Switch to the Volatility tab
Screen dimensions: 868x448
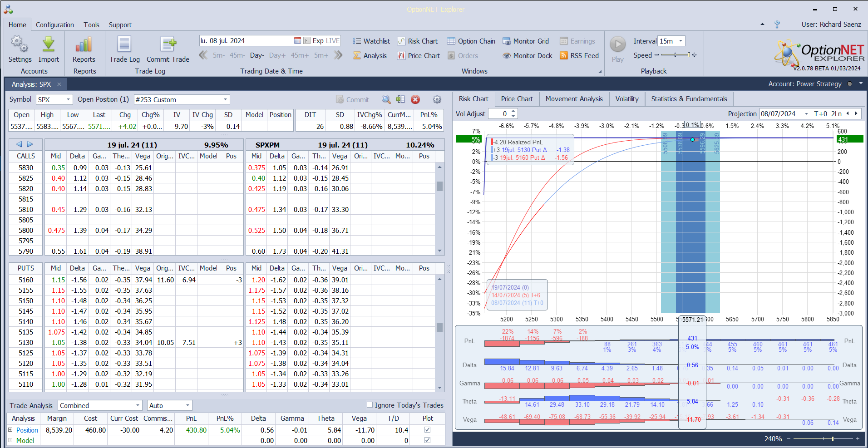[626, 99]
